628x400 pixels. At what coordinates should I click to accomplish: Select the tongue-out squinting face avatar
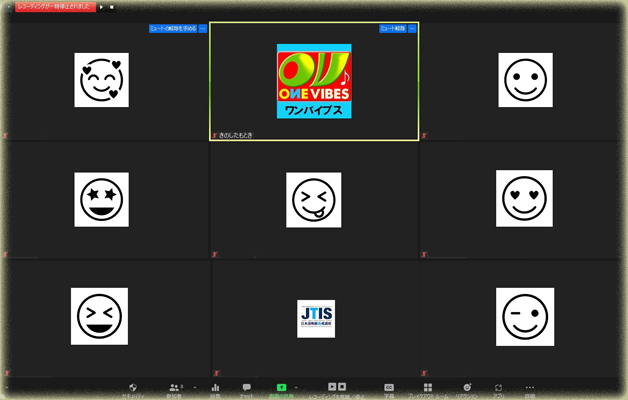[314, 200]
